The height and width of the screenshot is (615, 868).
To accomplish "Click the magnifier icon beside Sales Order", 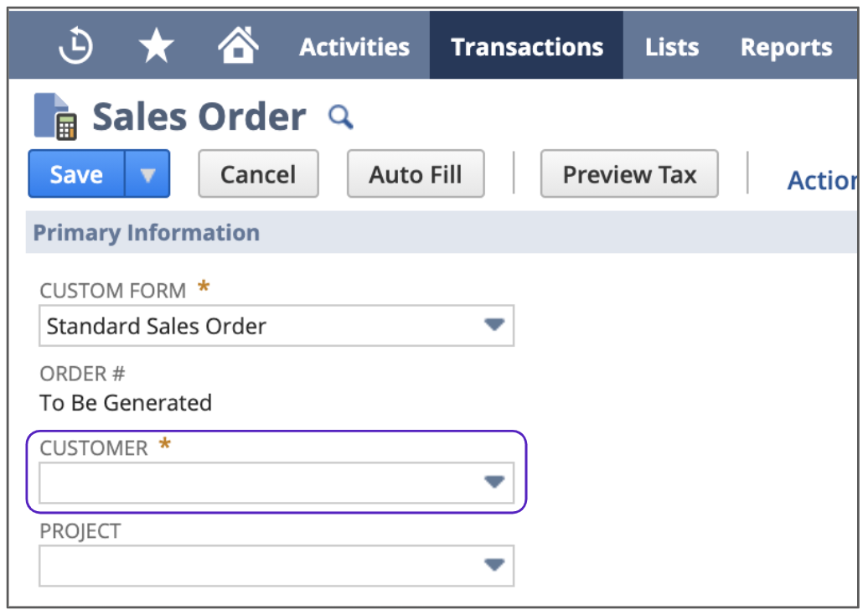I will pos(340,117).
